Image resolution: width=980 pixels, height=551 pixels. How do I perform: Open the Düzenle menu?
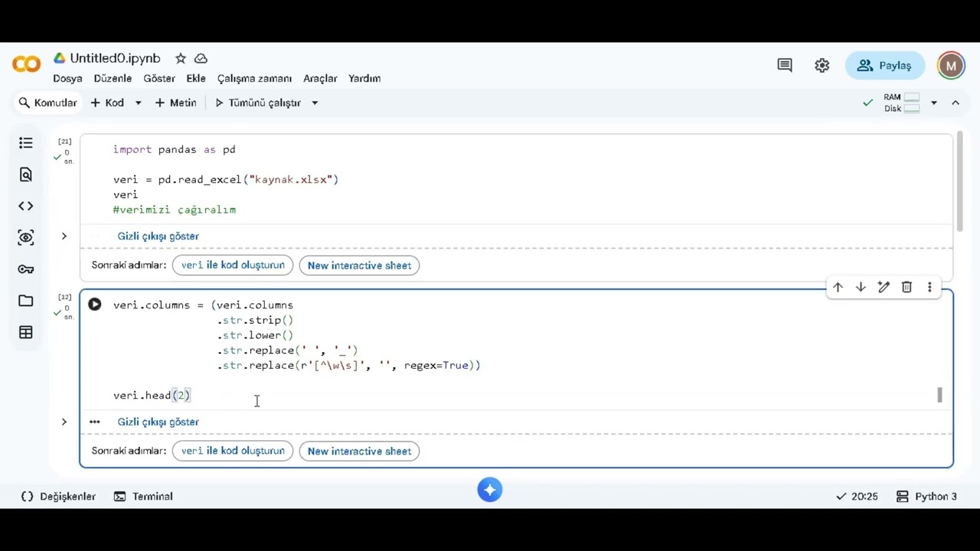(113, 78)
